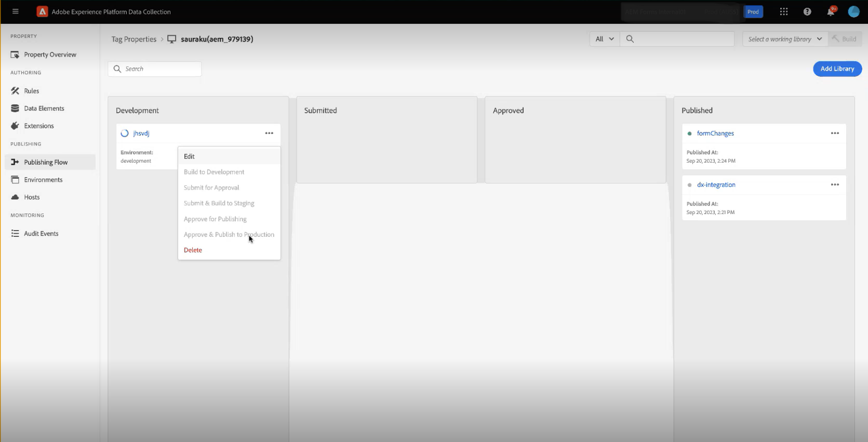This screenshot has height=442, width=868.
Task: Click the Prod environment badge
Action: click(753, 11)
